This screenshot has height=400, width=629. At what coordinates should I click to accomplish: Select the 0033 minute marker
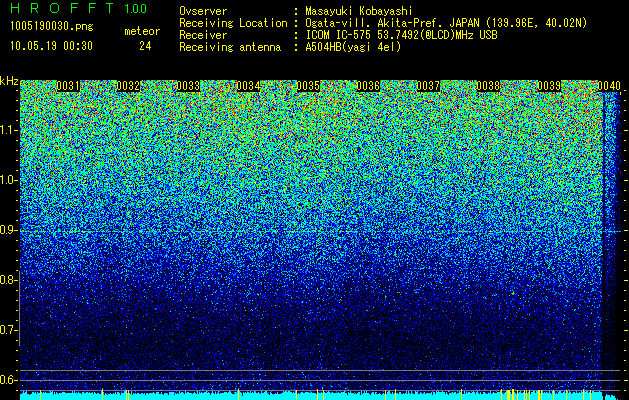click(x=188, y=86)
